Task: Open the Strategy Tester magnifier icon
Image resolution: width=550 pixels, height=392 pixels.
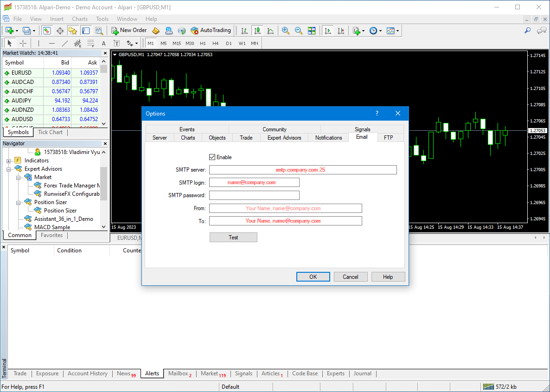Action: pyautogui.click(x=99, y=31)
